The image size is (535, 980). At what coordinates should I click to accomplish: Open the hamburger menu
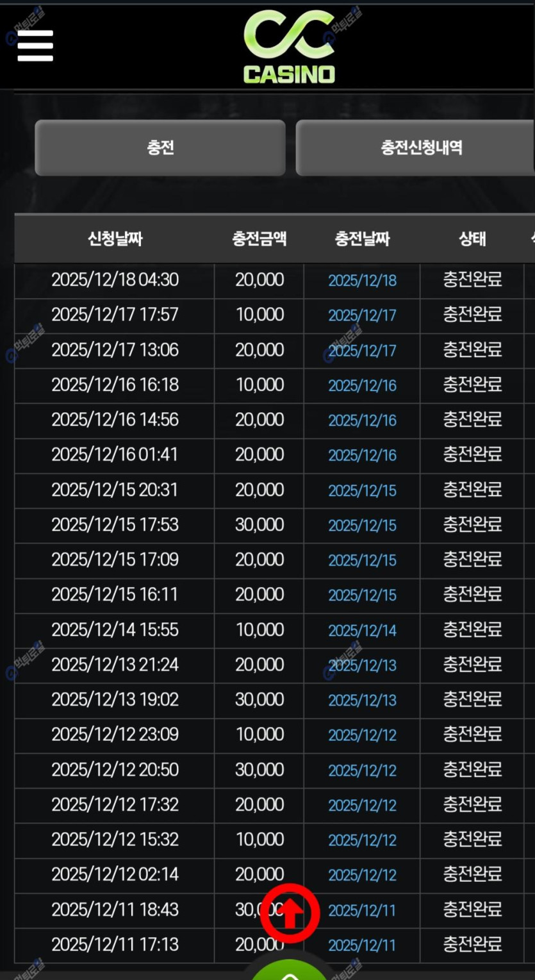[x=35, y=46]
